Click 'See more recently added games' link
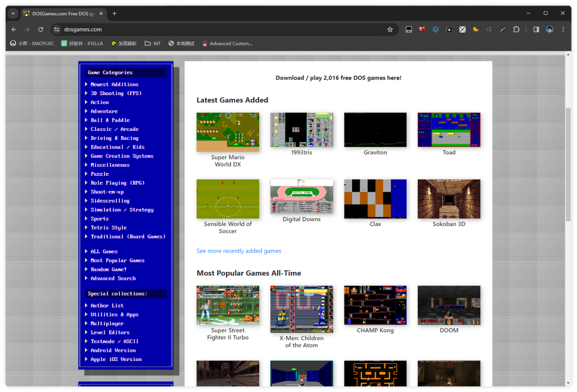Screen dimensions: 577x392 point(239,251)
